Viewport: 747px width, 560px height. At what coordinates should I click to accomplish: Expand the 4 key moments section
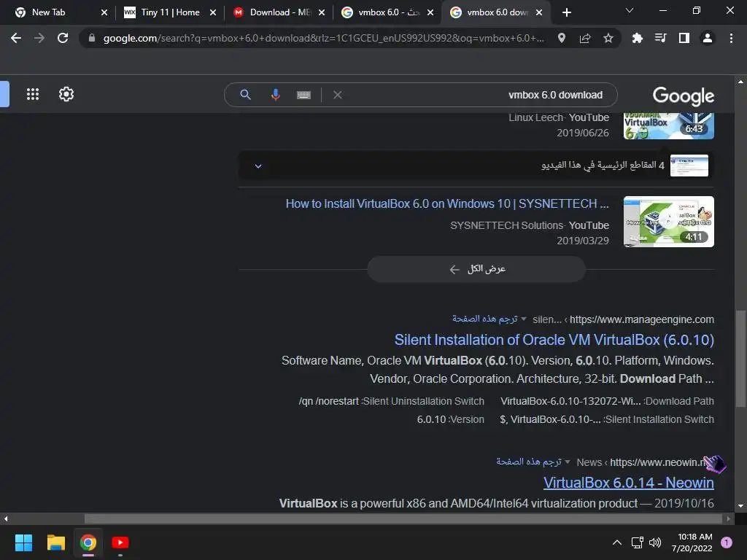tap(258, 166)
